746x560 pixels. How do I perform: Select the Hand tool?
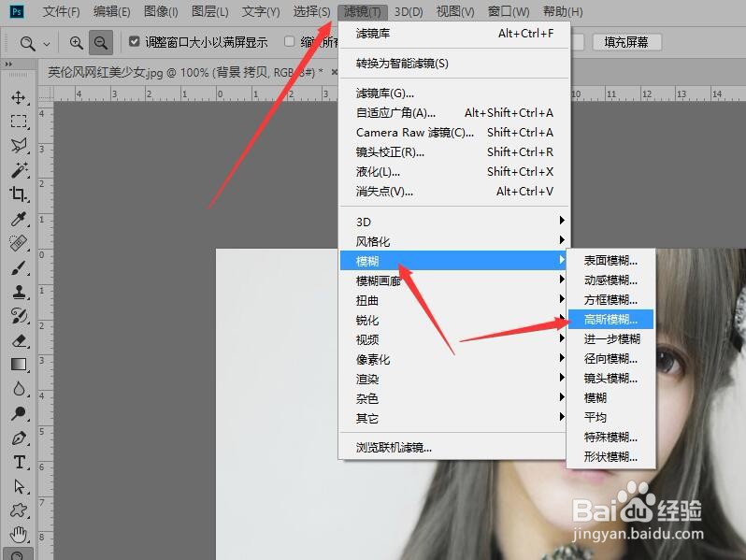point(19,535)
